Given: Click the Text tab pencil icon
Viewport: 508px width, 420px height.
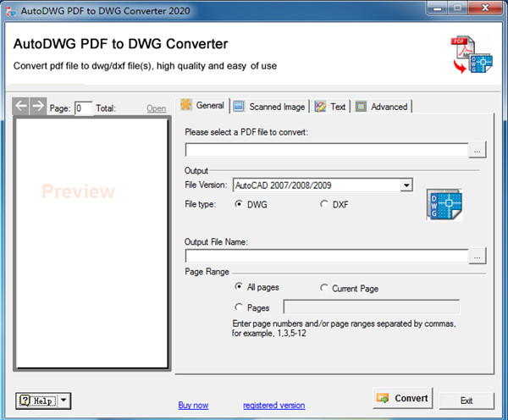Looking at the screenshot, I should click(x=320, y=107).
